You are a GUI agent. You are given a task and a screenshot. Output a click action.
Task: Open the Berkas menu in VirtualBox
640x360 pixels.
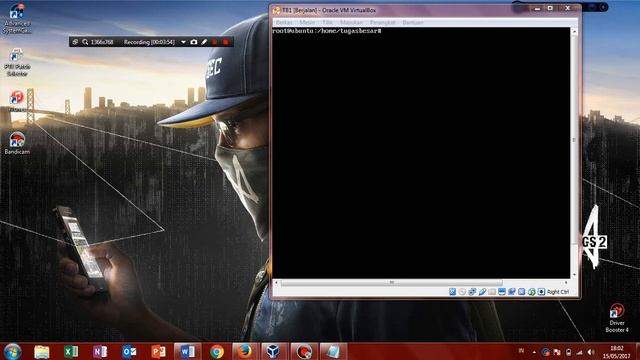pos(284,22)
